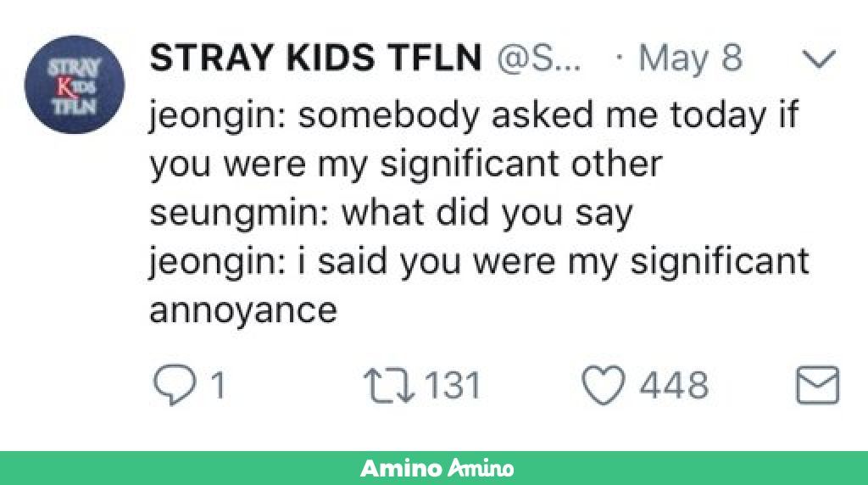View the 448 likes count

tap(674, 387)
